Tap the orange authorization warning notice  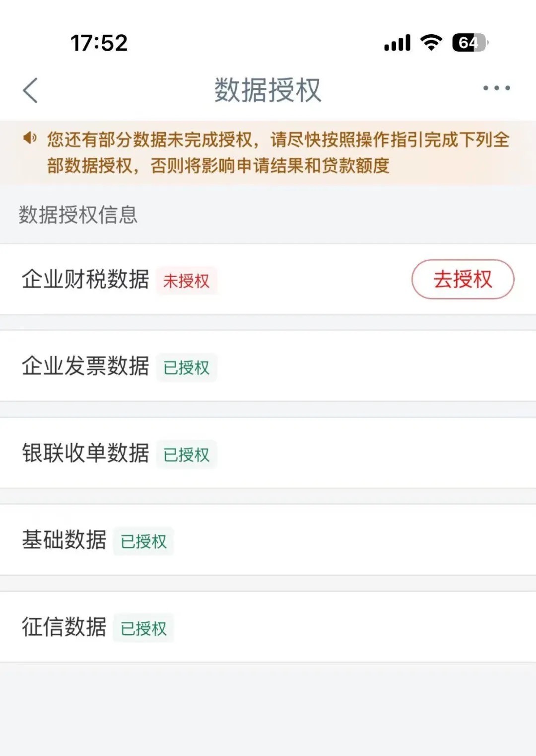tap(278, 152)
